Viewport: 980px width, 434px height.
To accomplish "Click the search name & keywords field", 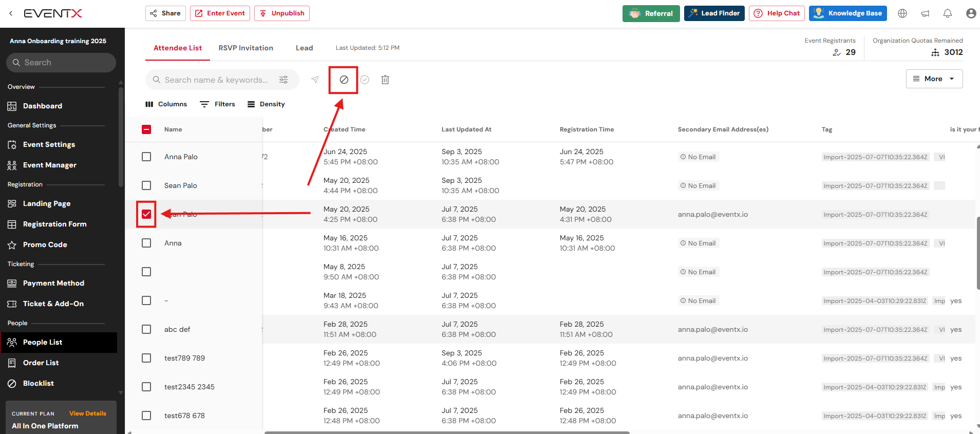I will click(216, 80).
